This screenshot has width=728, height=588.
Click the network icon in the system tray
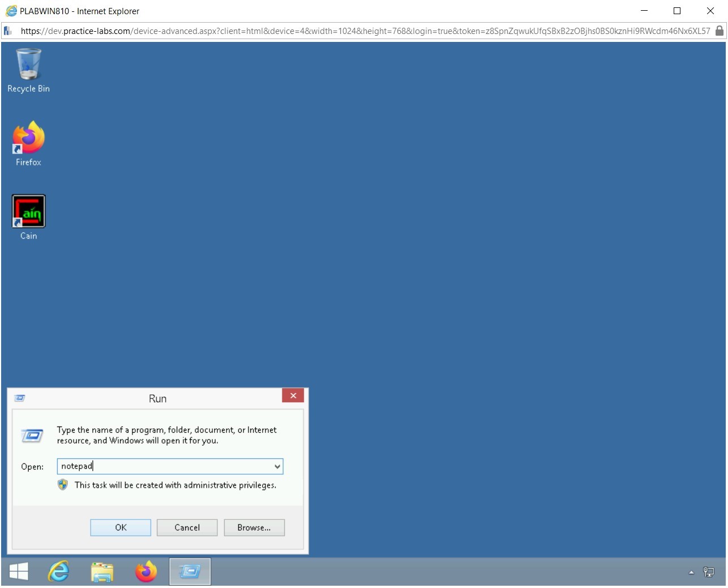coord(709,571)
